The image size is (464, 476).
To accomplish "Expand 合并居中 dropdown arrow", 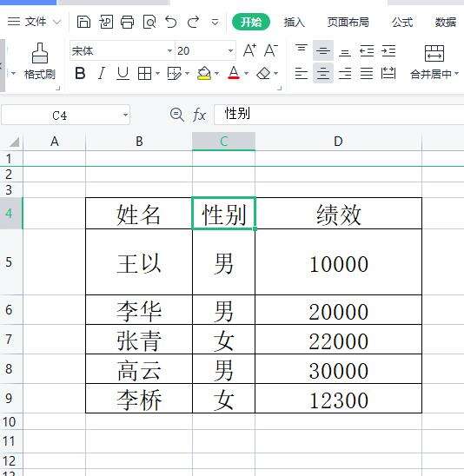I will click(456, 74).
